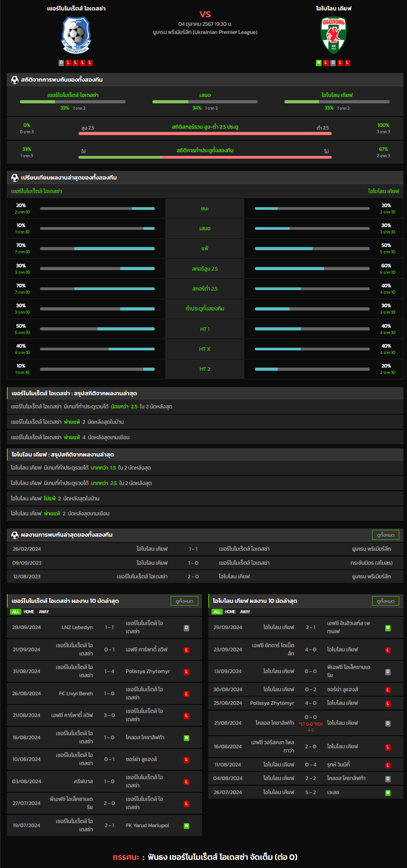Click the 0 - 4 score in the 11/08/2024 row
Image resolution: width=407 pixels, height=868 pixels.
point(311,765)
